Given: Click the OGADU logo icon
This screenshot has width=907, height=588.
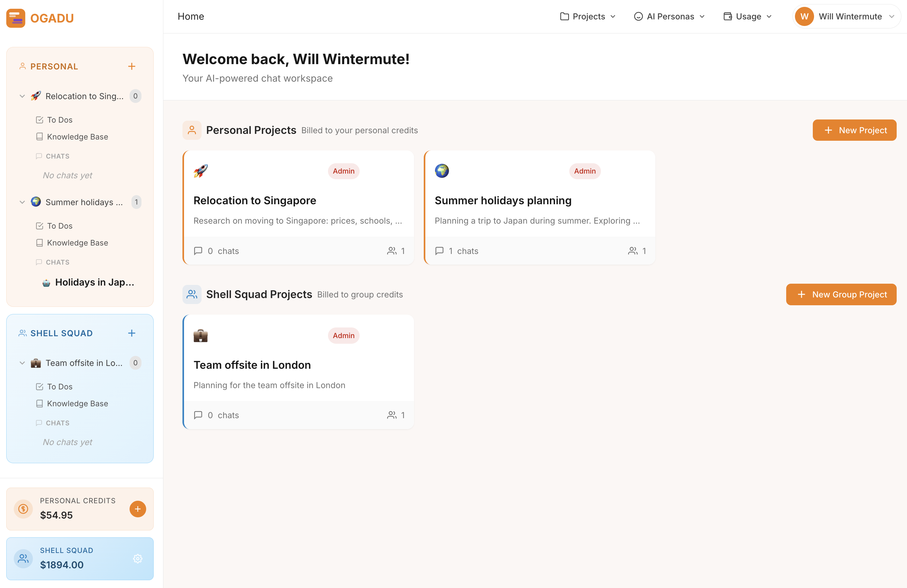Looking at the screenshot, I should (16, 18).
